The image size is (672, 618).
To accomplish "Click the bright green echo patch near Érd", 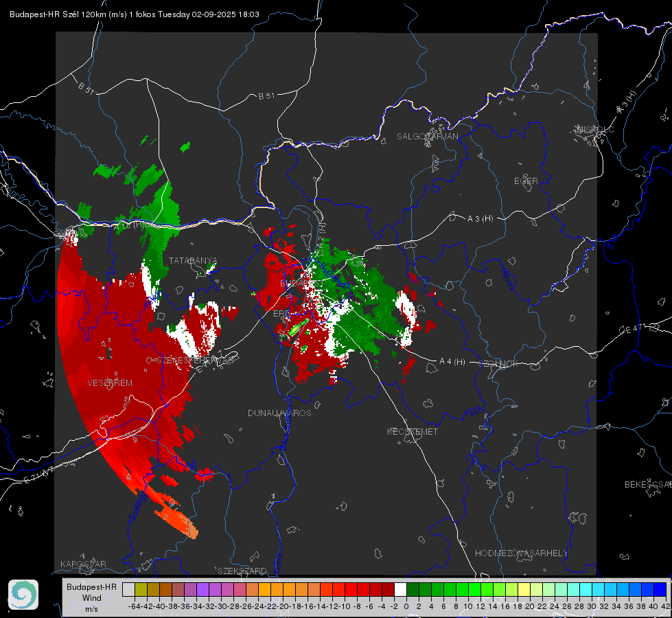I will [299, 328].
